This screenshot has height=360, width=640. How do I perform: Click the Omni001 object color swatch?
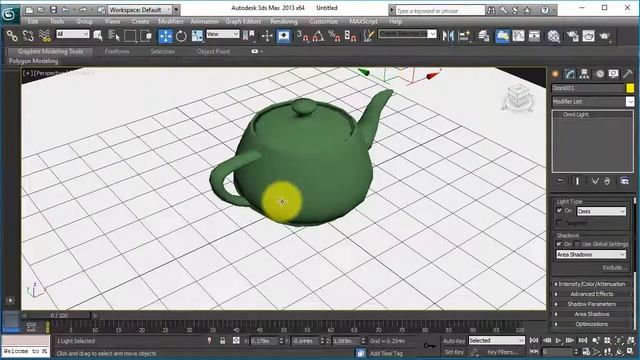(630, 88)
